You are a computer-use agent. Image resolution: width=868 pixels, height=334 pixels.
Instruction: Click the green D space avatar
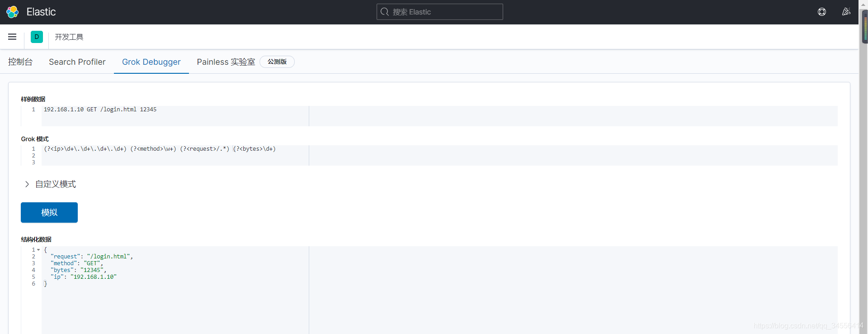point(37,37)
